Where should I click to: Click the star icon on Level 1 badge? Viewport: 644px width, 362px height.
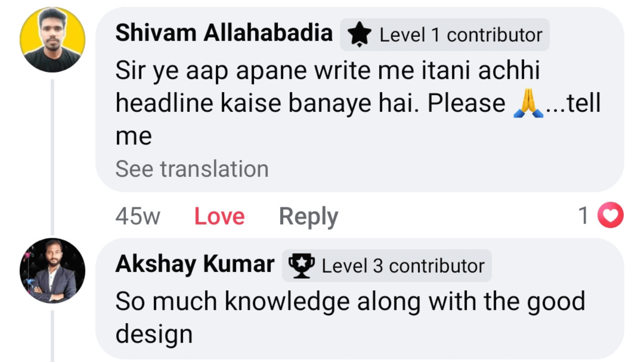pyautogui.click(x=359, y=34)
